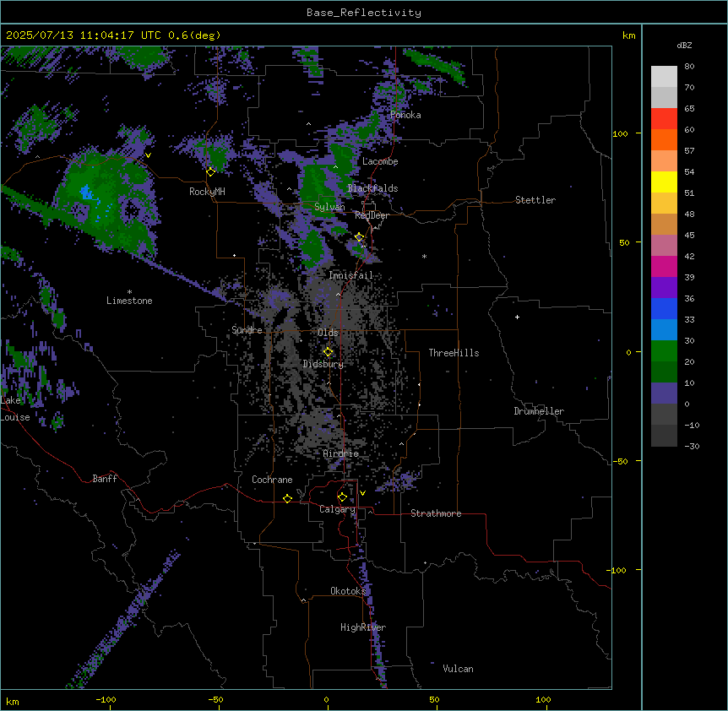Select the purple 39–36 dBZ legend swatch
728x711 pixels.
(664, 287)
